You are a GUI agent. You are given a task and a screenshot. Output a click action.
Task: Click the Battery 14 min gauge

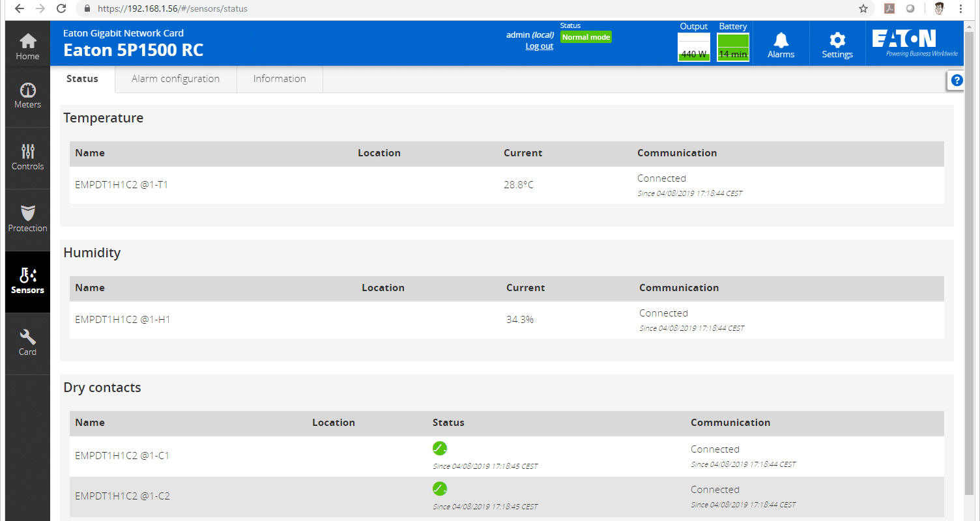point(733,48)
